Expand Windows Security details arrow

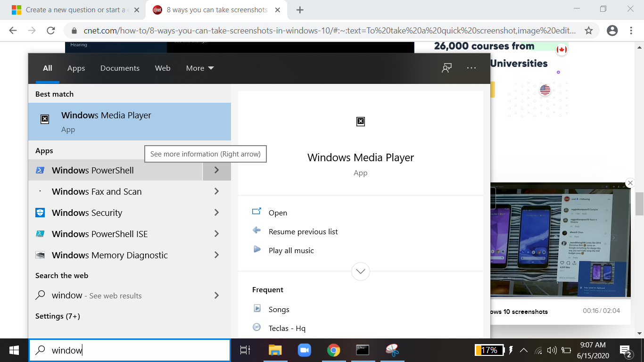coord(216,213)
